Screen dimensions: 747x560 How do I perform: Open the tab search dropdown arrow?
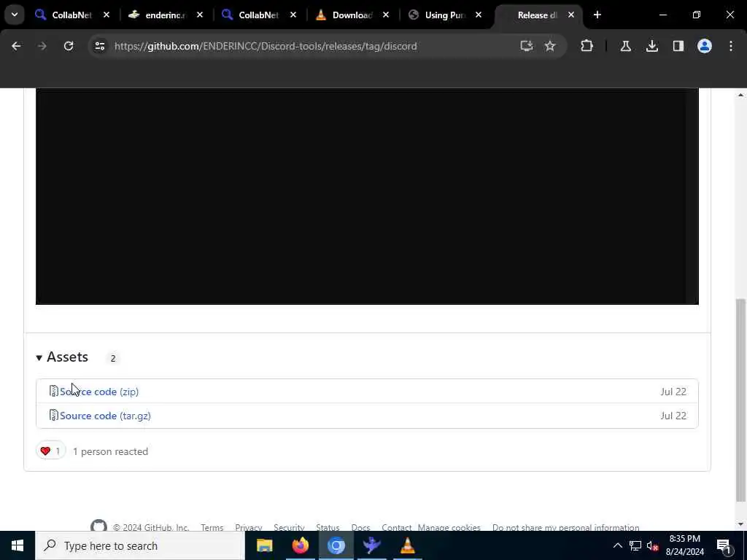click(x=15, y=15)
